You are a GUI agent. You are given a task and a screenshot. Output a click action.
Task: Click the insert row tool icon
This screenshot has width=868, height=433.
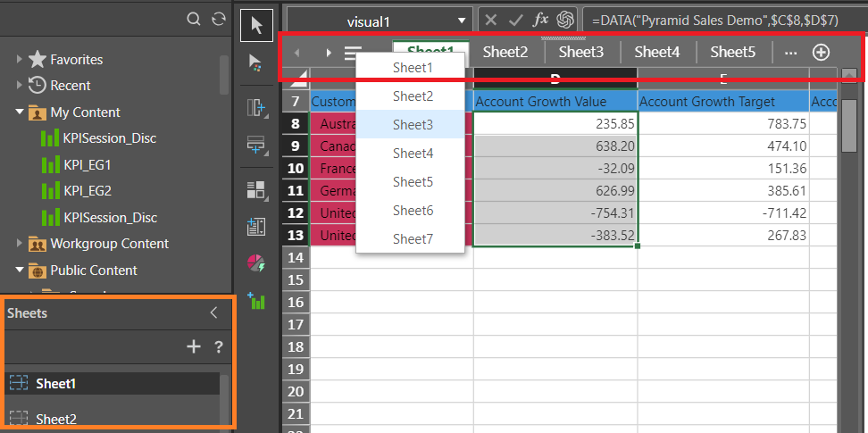click(x=257, y=145)
